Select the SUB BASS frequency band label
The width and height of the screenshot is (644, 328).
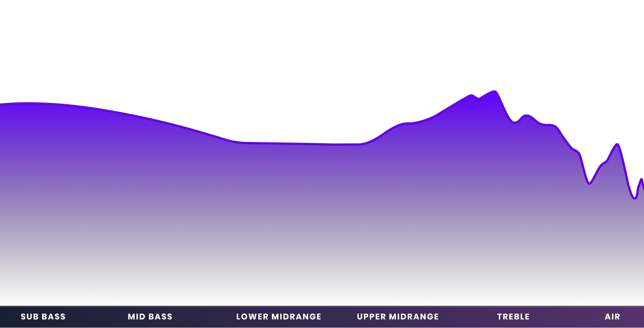coord(43,317)
